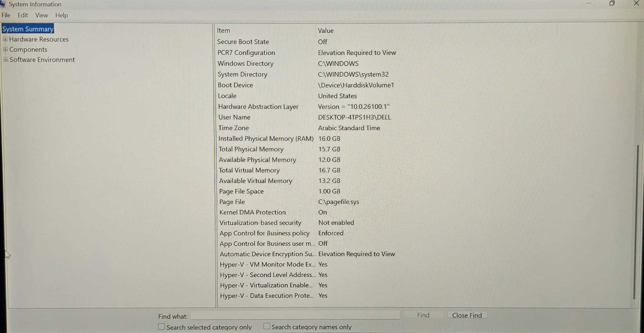
Task: Focus the Find what input field
Action: (295, 315)
